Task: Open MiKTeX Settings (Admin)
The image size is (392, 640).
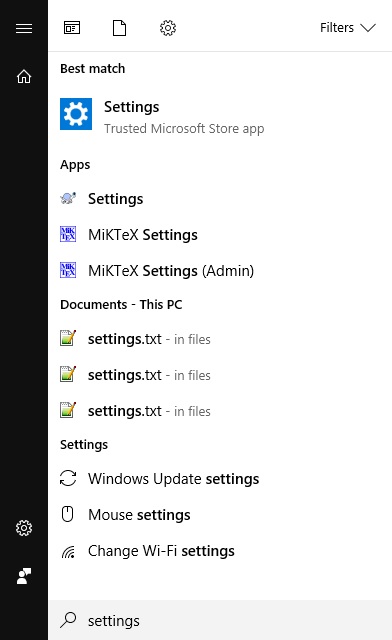Action: (220, 271)
